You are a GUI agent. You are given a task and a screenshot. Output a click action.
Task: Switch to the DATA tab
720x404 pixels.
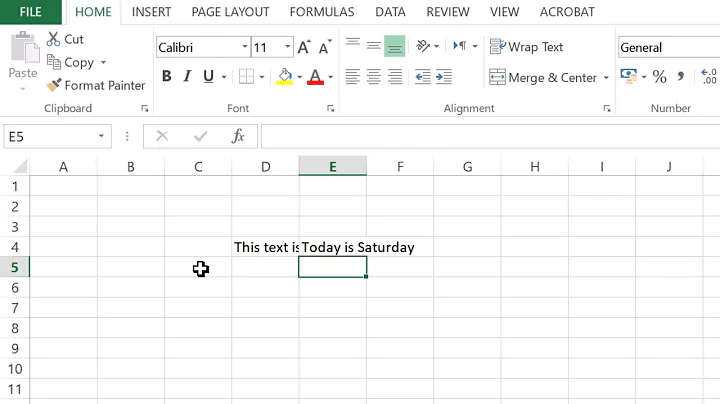point(390,12)
